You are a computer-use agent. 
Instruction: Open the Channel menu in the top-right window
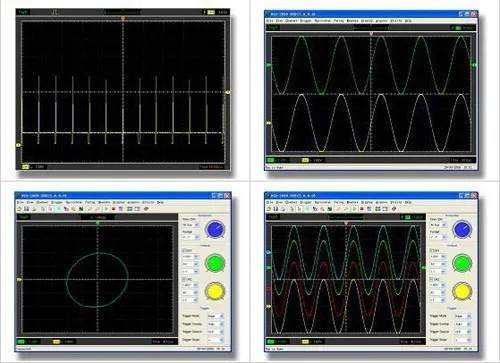coord(291,21)
